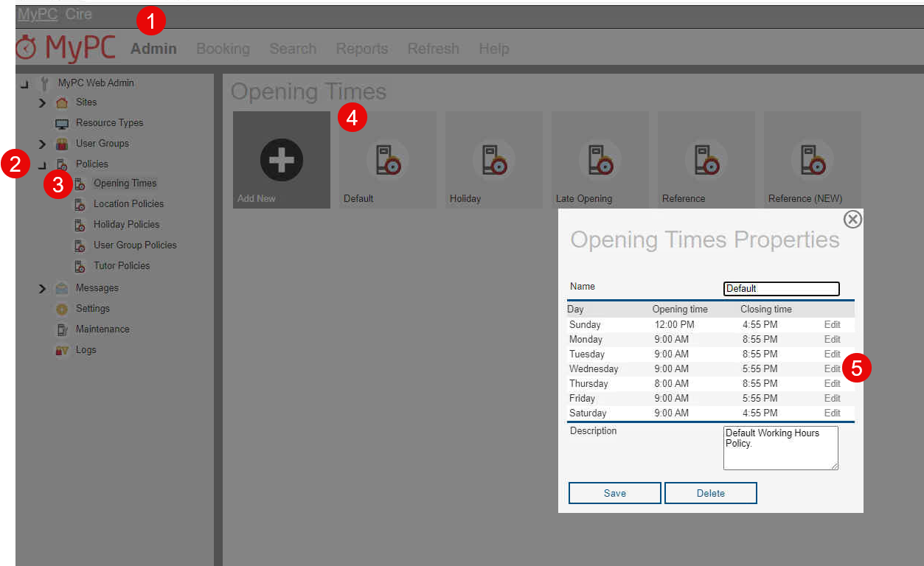Click the Delete button

click(x=710, y=493)
